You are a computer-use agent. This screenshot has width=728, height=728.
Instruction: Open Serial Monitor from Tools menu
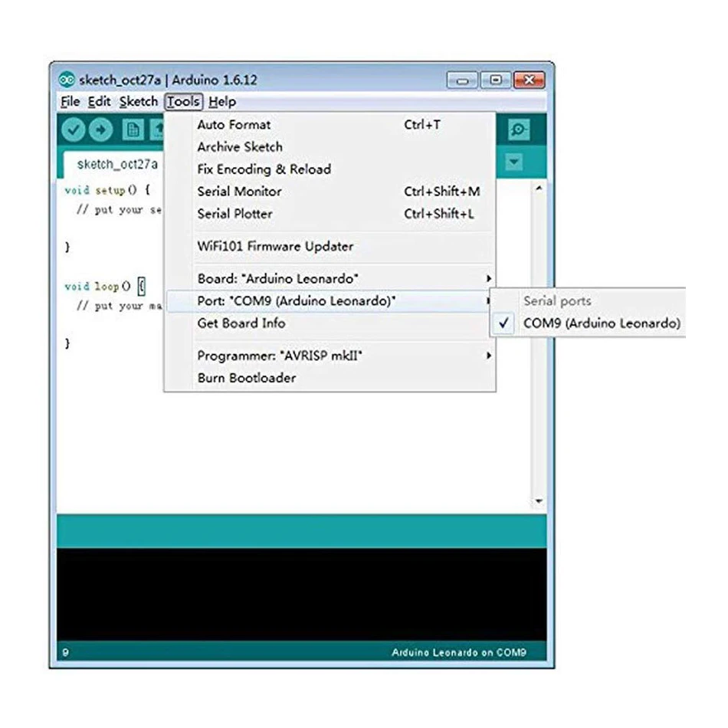click(330, 192)
